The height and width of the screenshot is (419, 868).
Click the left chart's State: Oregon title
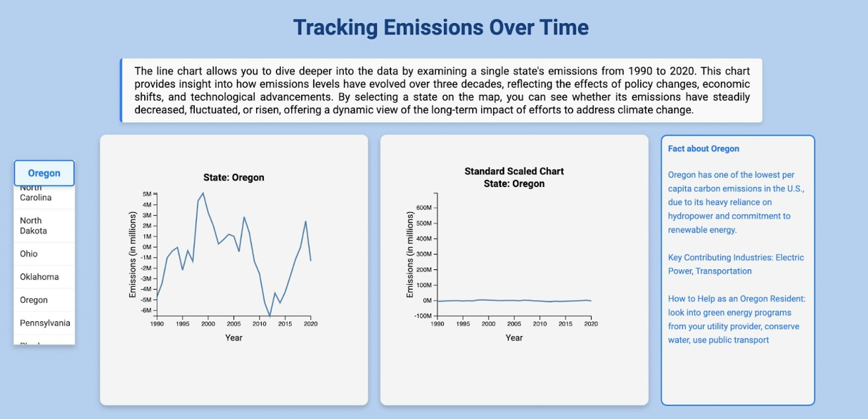click(234, 177)
